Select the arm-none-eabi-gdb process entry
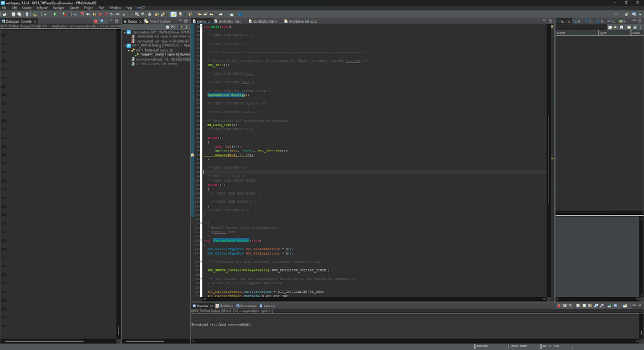This screenshot has height=350, width=644. (x=161, y=59)
